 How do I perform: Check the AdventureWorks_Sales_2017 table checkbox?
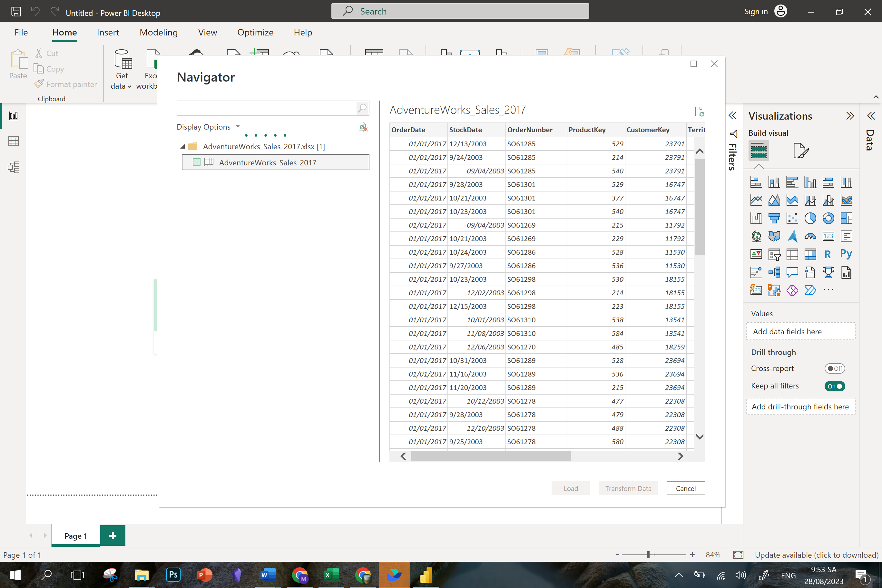(x=196, y=162)
